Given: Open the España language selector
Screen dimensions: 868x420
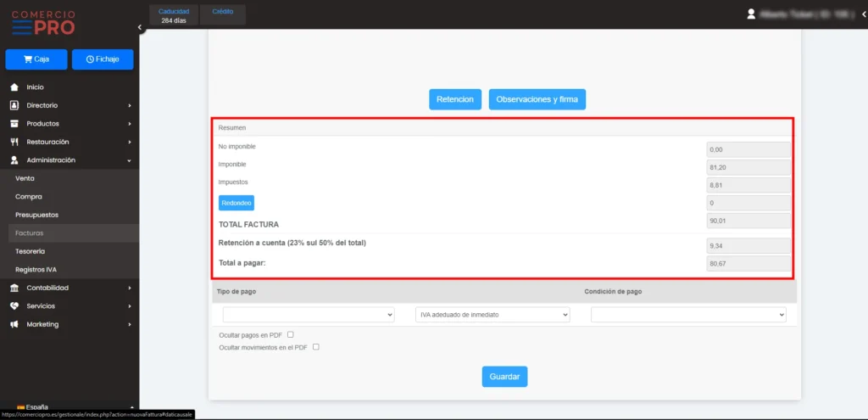Looking at the screenshot, I should pyautogui.click(x=70, y=406).
